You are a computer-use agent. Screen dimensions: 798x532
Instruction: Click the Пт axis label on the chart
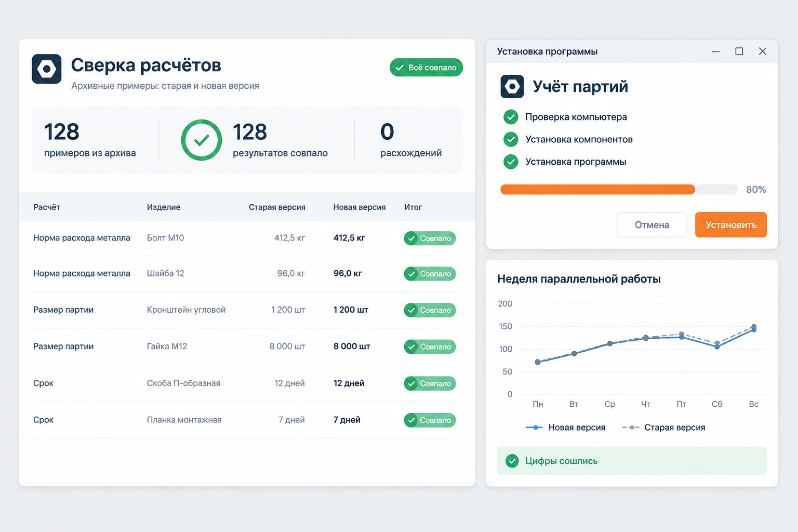681,404
